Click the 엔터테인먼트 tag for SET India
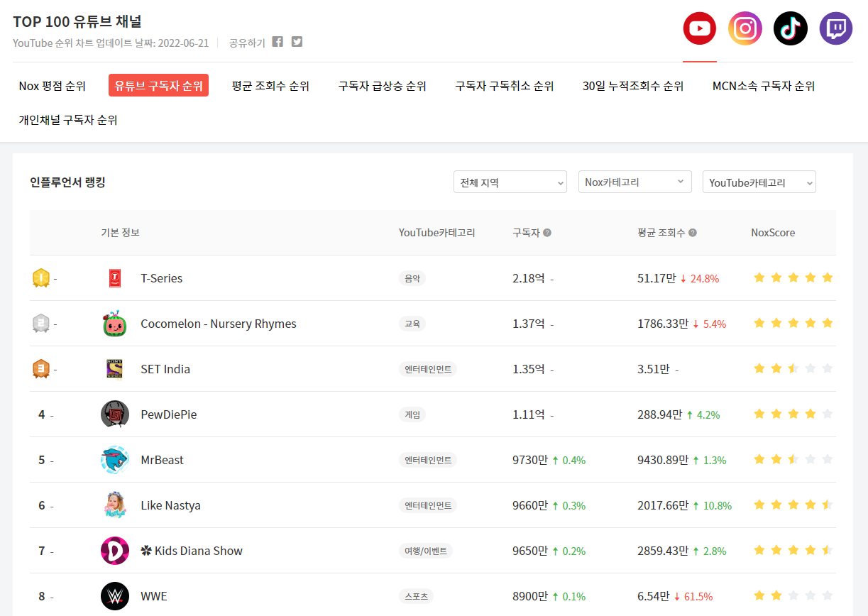The width and height of the screenshot is (868, 616). pos(428,369)
